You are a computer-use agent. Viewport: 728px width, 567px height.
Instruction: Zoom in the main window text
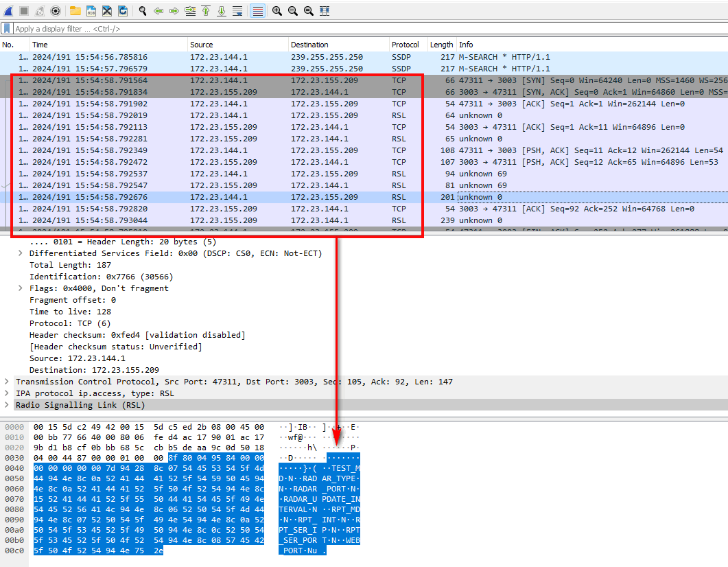point(277,11)
